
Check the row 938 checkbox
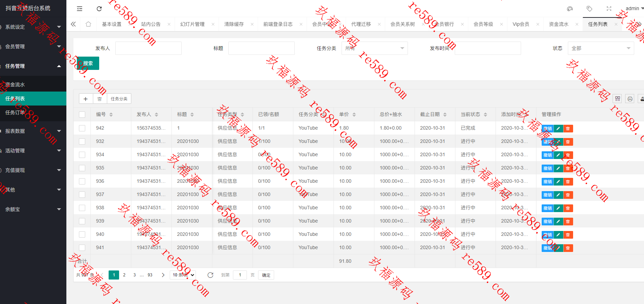click(x=82, y=208)
